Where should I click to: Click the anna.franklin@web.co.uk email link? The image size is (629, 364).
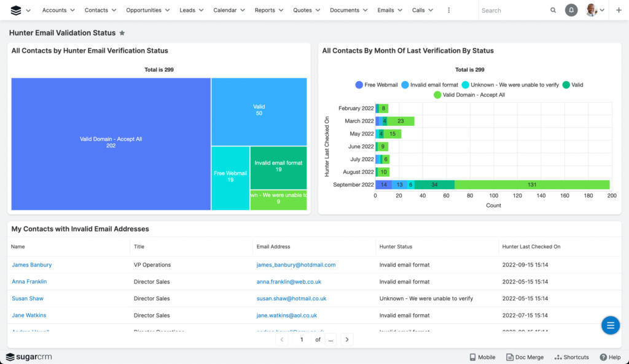pos(289,282)
